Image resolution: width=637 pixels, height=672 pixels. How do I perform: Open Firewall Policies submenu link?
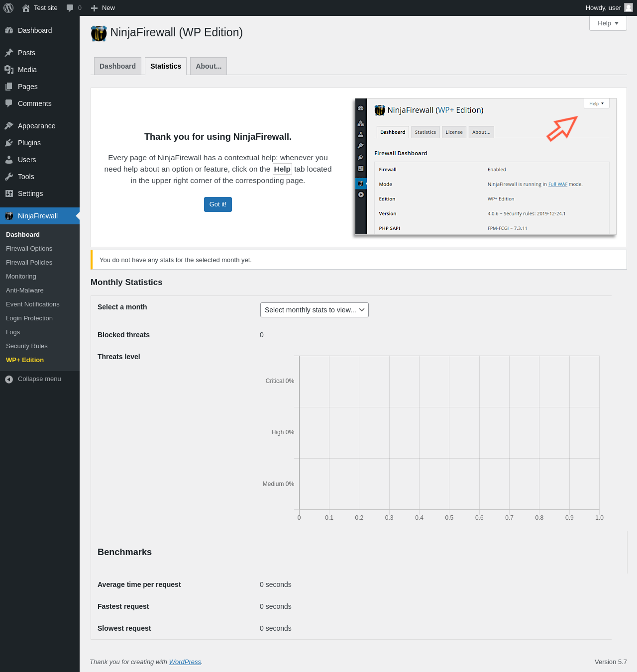pyautogui.click(x=29, y=263)
